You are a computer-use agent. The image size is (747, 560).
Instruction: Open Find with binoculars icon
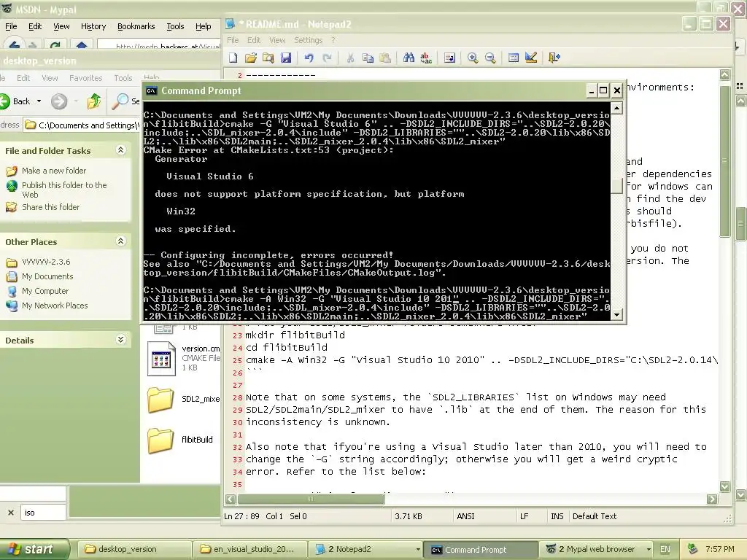click(x=409, y=58)
